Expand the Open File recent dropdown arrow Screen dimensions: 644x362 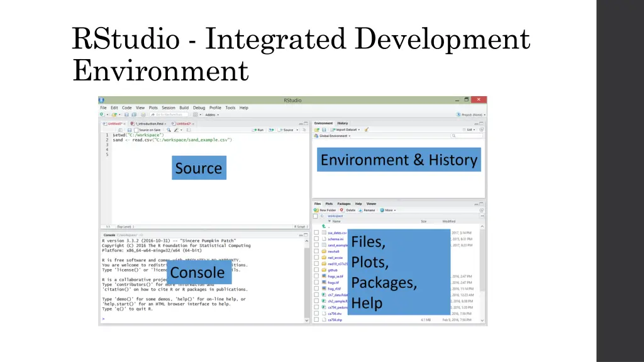click(x=119, y=115)
